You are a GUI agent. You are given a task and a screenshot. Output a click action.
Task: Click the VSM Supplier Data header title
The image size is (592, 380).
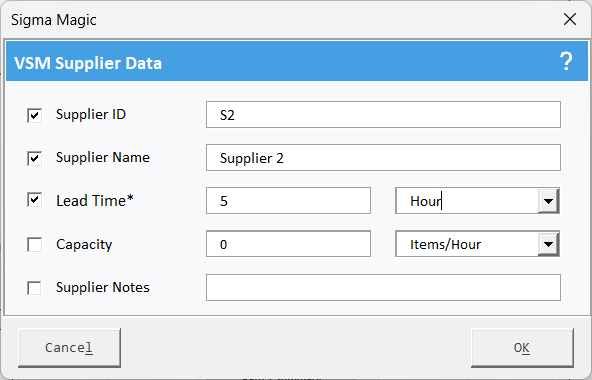(88, 63)
